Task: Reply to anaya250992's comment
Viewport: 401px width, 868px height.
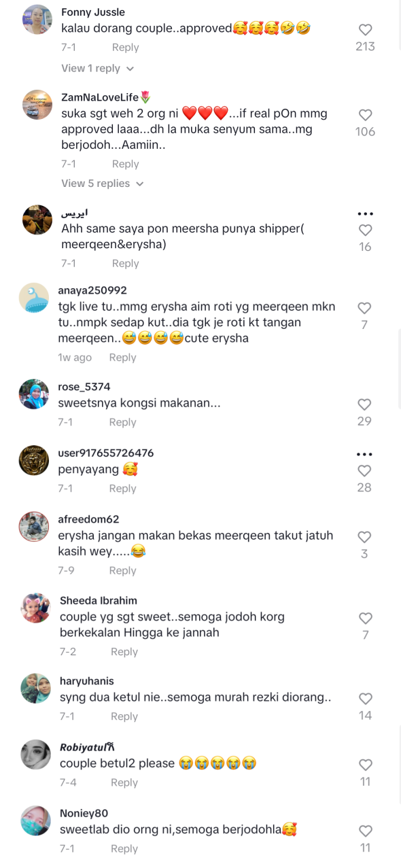Action: coord(122,358)
